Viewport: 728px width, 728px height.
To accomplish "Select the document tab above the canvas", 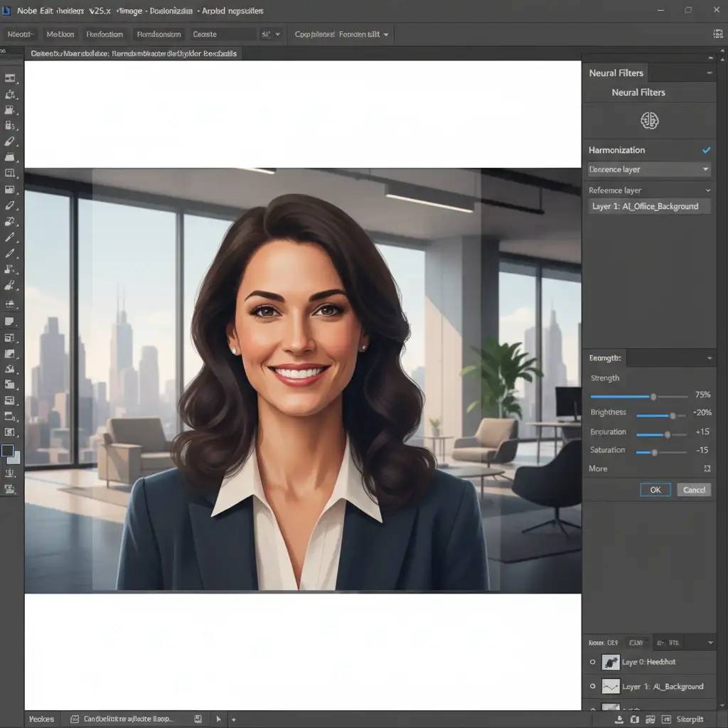I will [x=134, y=54].
